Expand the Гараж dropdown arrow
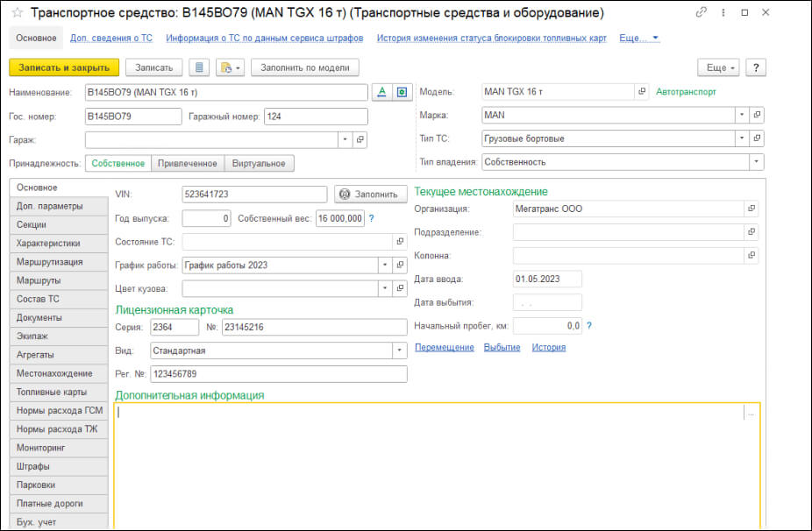Image resolution: width=812 pixels, height=531 pixels. [345, 139]
